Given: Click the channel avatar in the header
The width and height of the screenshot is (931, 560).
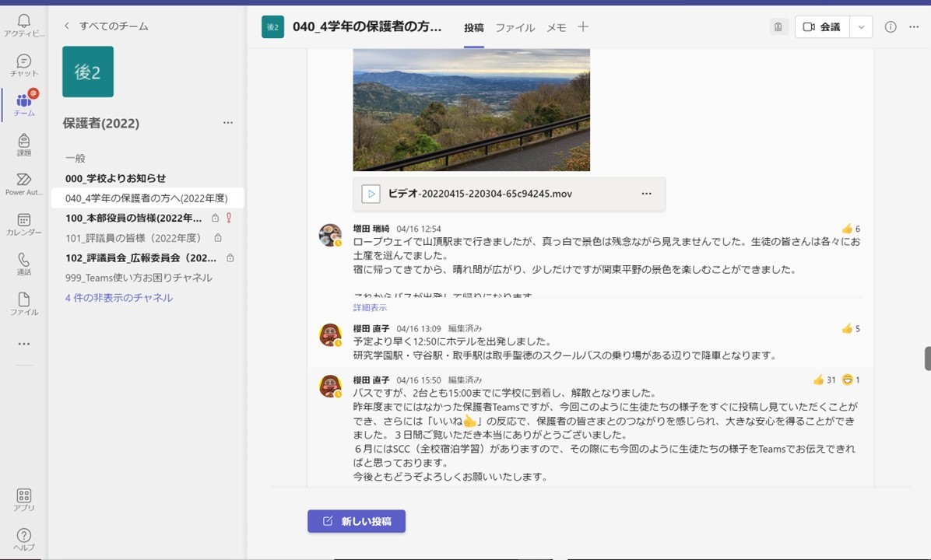Looking at the screenshot, I should click(x=272, y=26).
